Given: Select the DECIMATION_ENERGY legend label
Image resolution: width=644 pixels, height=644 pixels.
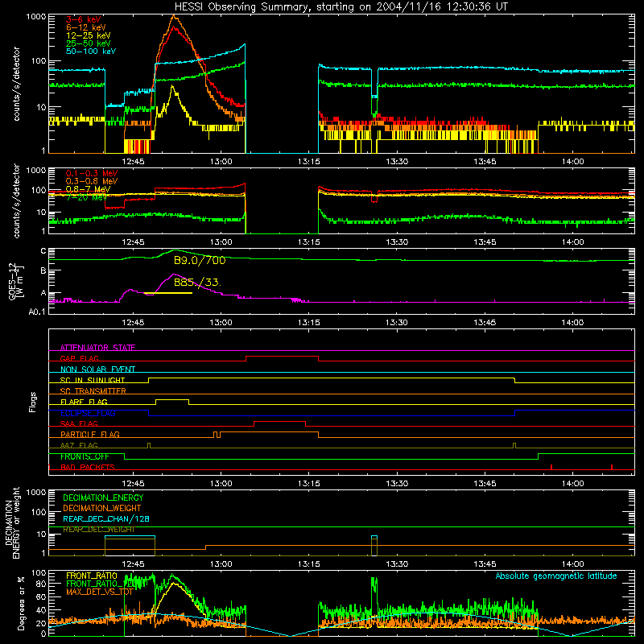Looking at the screenshot, I should 103,497.
